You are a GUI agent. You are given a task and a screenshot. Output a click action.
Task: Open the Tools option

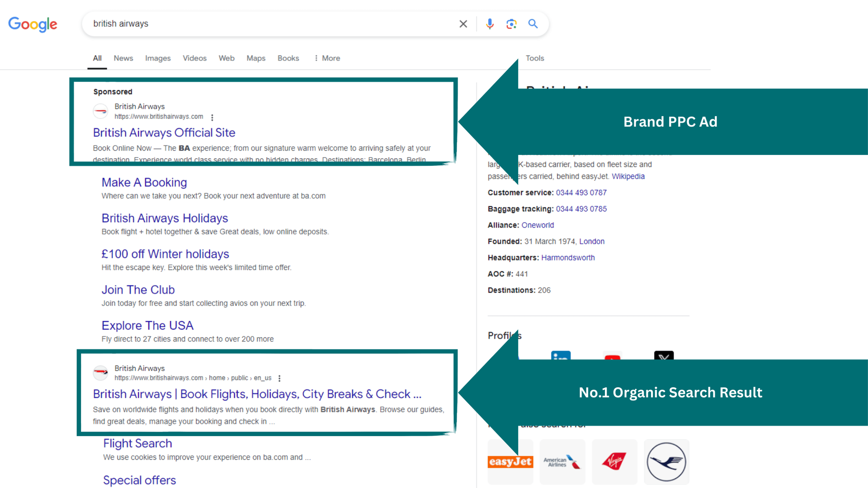tap(535, 58)
